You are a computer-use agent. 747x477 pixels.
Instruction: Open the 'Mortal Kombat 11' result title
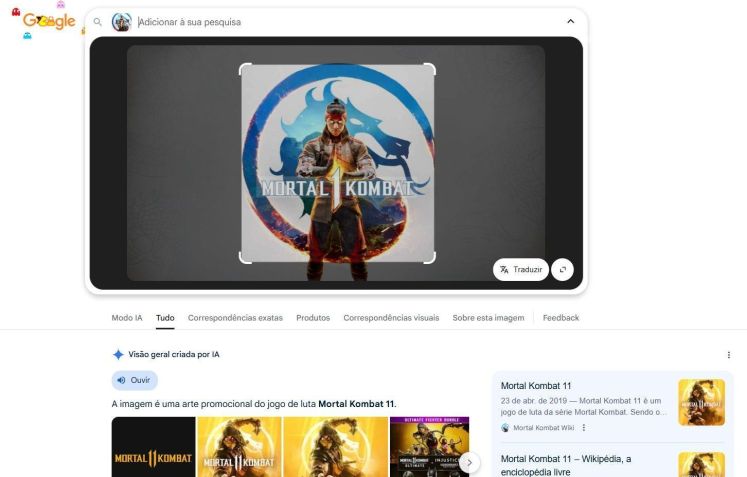[536, 386]
